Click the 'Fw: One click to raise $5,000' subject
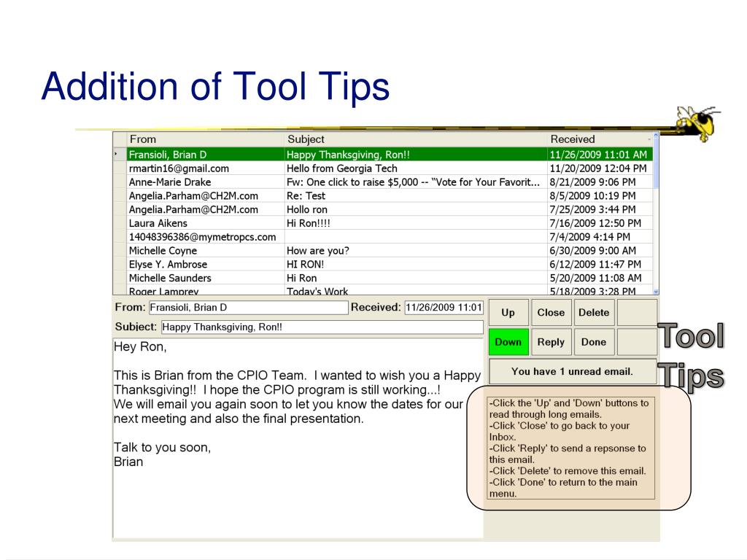747x560 pixels. [416, 182]
